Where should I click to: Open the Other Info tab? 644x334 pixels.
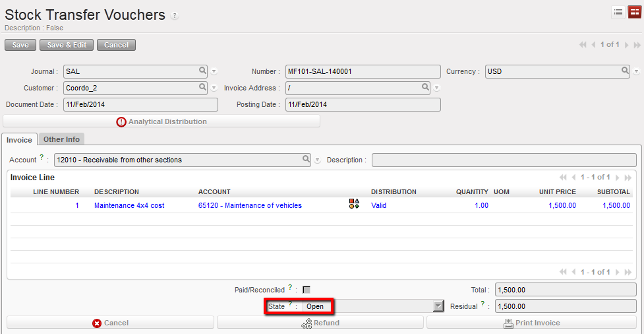[61, 139]
